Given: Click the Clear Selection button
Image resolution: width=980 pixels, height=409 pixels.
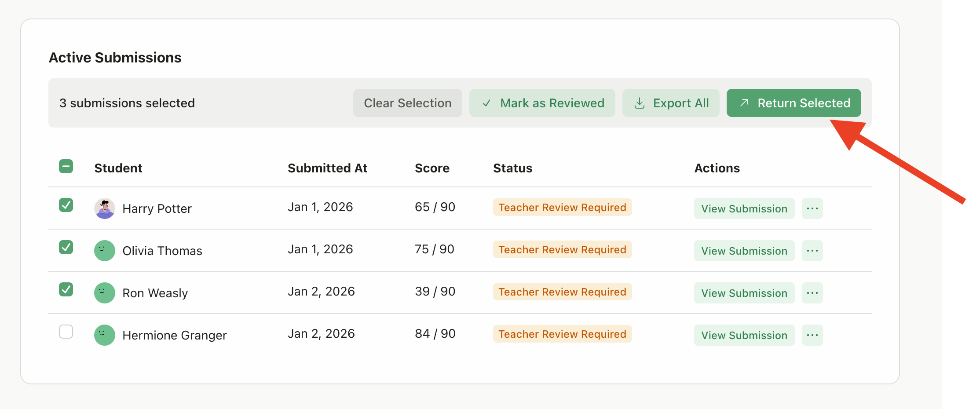Looking at the screenshot, I should [x=408, y=103].
